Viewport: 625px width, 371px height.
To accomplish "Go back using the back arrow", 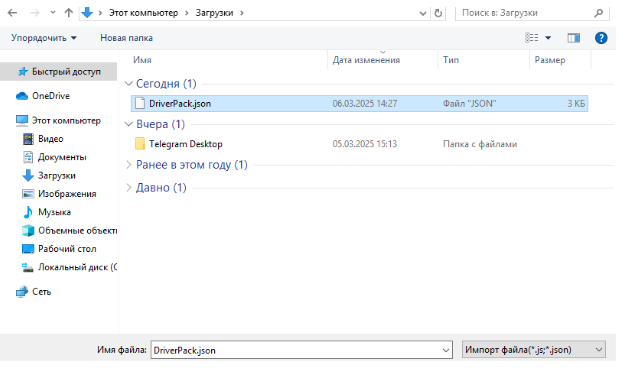I will (x=12, y=13).
